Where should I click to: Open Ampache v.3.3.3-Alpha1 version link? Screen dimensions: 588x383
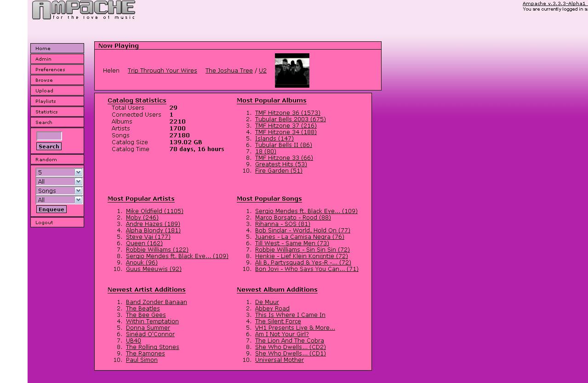554,3
